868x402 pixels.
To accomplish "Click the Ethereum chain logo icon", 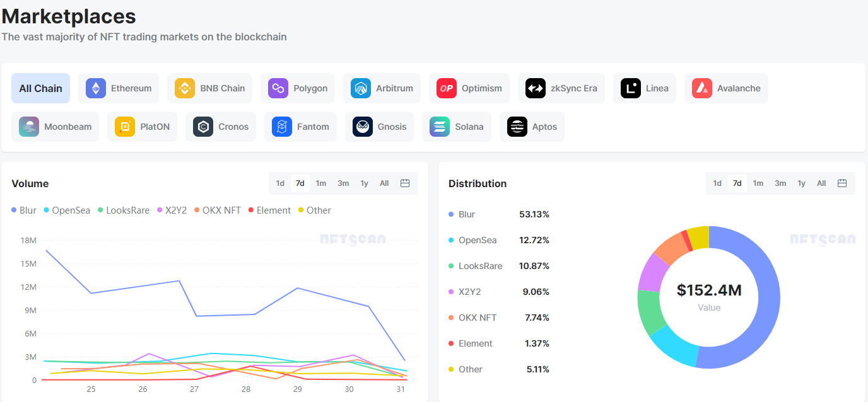I will pyautogui.click(x=96, y=88).
